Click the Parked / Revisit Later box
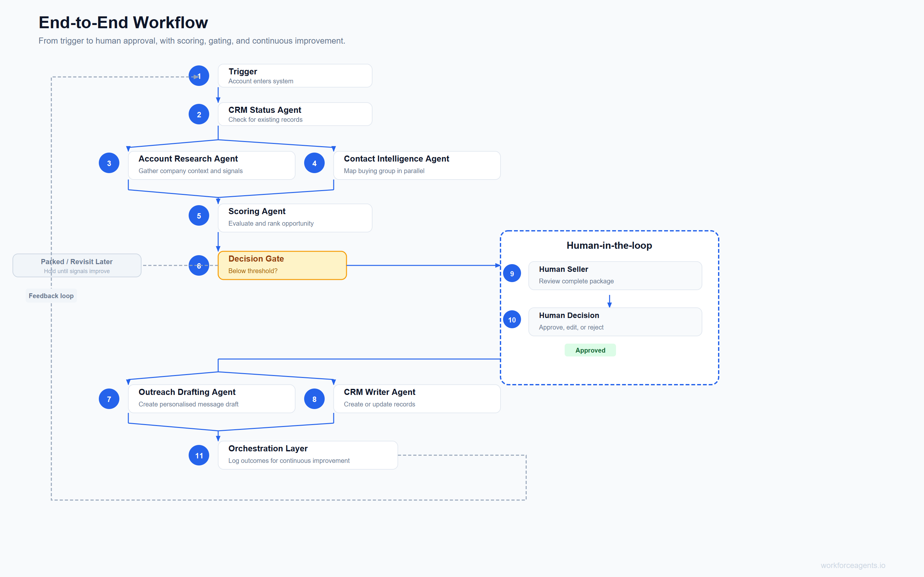Screen dimensions: 924x577 pyautogui.click(x=77, y=266)
